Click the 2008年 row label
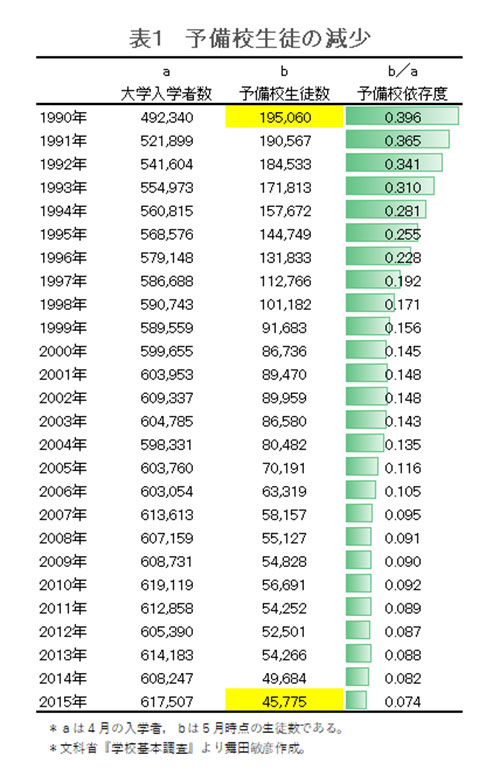500x783 pixels. point(63,538)
